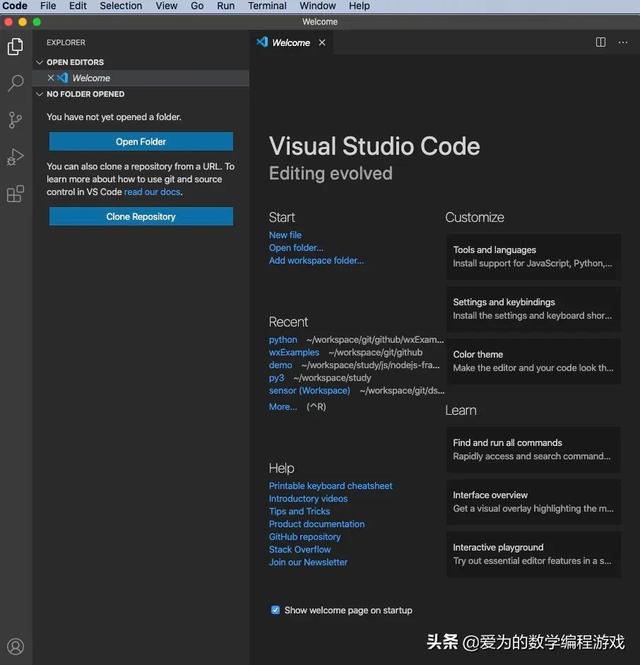Open recent python project

pos(283,340)
